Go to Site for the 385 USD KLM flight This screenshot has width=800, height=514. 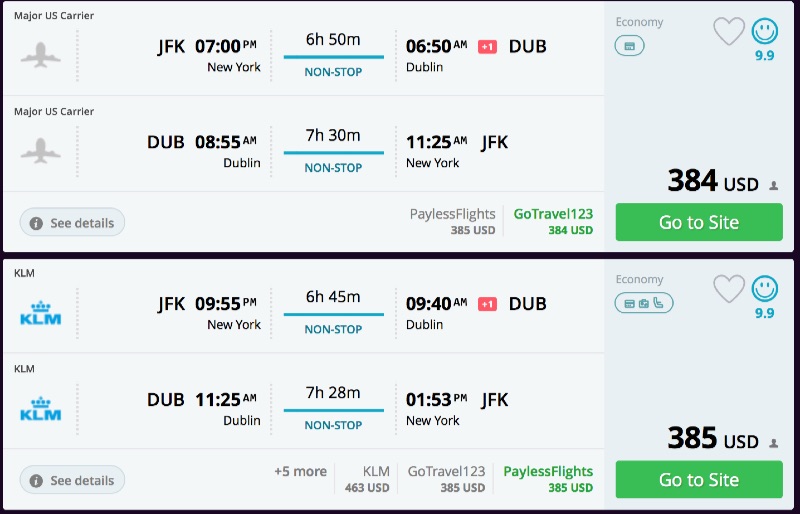coord(699,481)
